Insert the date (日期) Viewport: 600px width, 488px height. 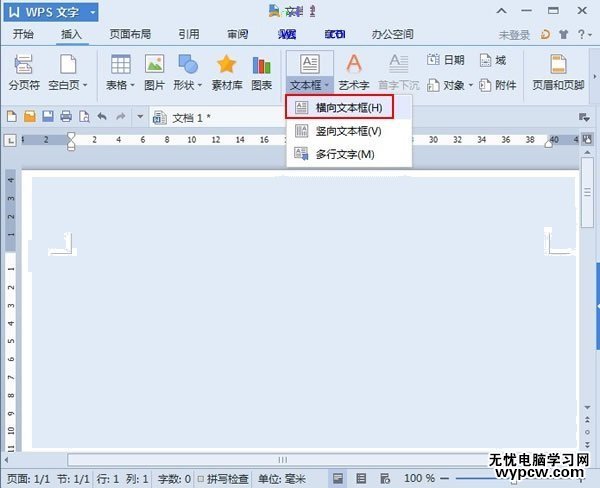(x=446, y=60)
